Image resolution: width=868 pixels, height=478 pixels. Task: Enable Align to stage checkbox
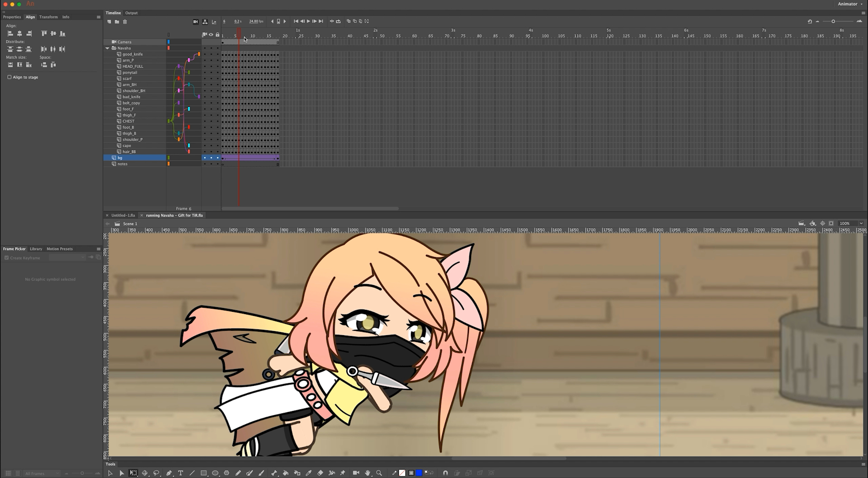(x=9, y=77)
